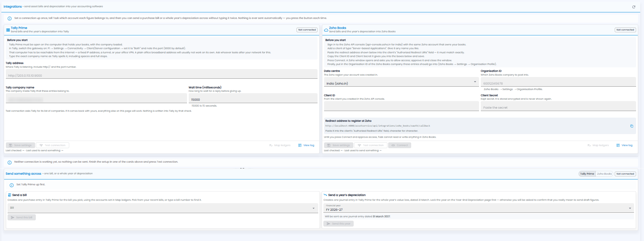This screenshot has height=241, width=644.
Task: Click the 'Before you start' heading in Tally card
Action: coord(17,40)
